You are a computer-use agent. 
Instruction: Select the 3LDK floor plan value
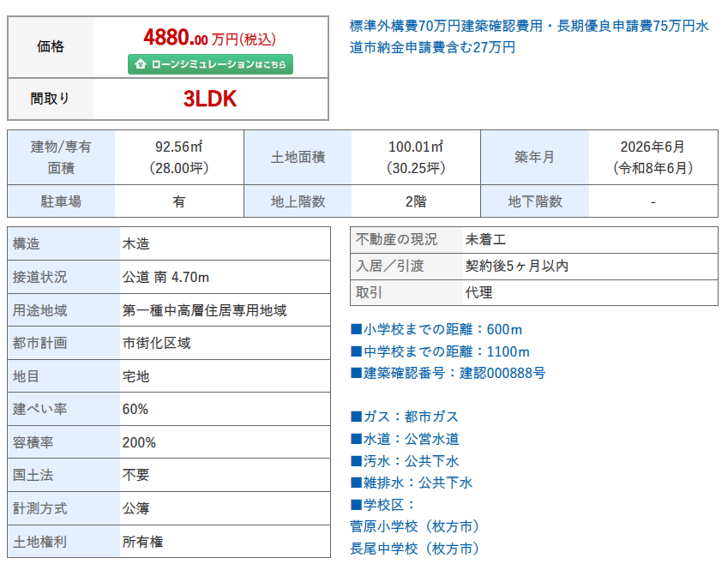[x=210, y=99]
